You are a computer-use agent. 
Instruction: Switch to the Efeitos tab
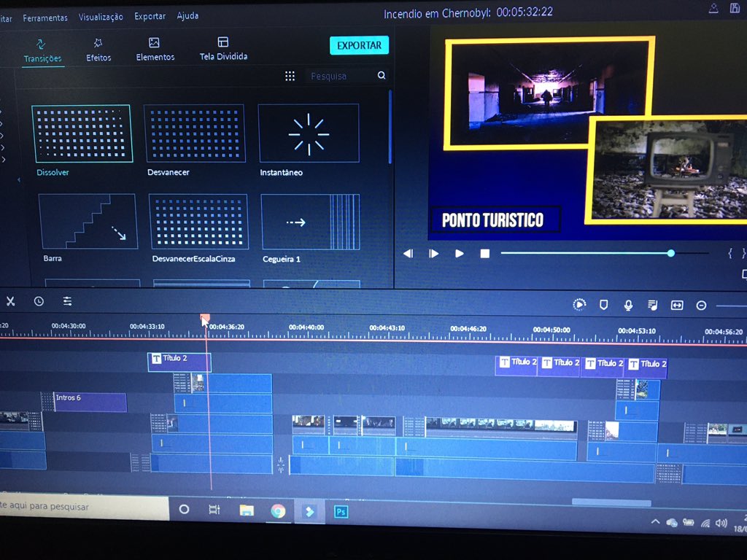coord(98,50)
